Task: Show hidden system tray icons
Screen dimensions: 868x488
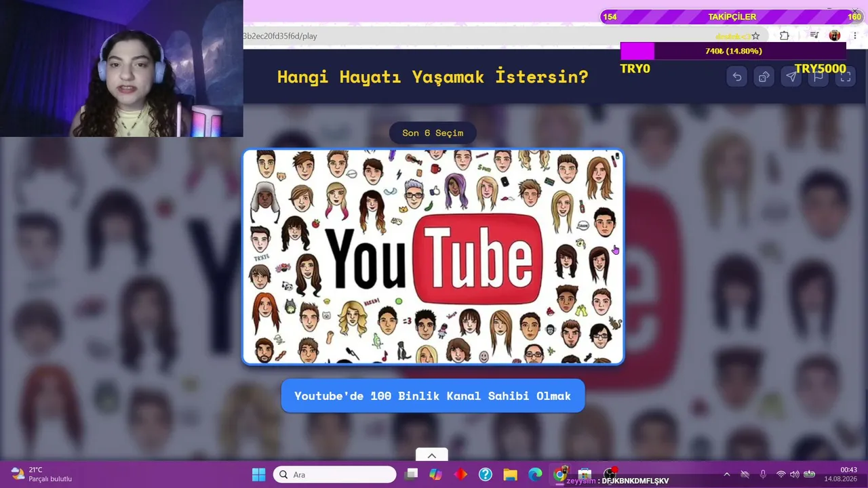Action: tap(727, 474)
